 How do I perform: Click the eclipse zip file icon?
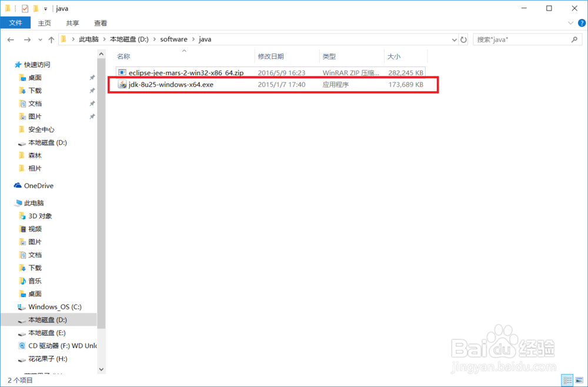click(x=122, y=72)
